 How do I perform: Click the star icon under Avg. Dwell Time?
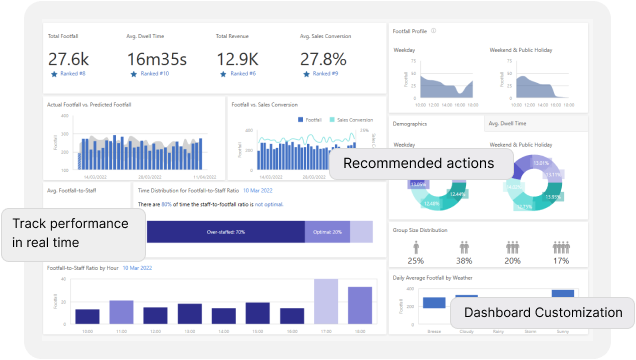click(134, 74)
